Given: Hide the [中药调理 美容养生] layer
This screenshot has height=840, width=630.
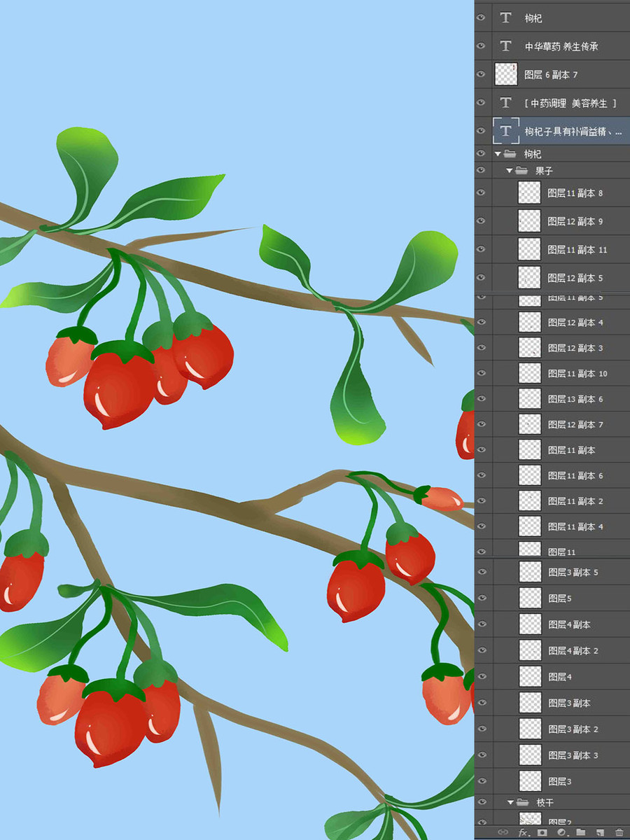Looking at the screenshot, I should [x=481, y=103].
